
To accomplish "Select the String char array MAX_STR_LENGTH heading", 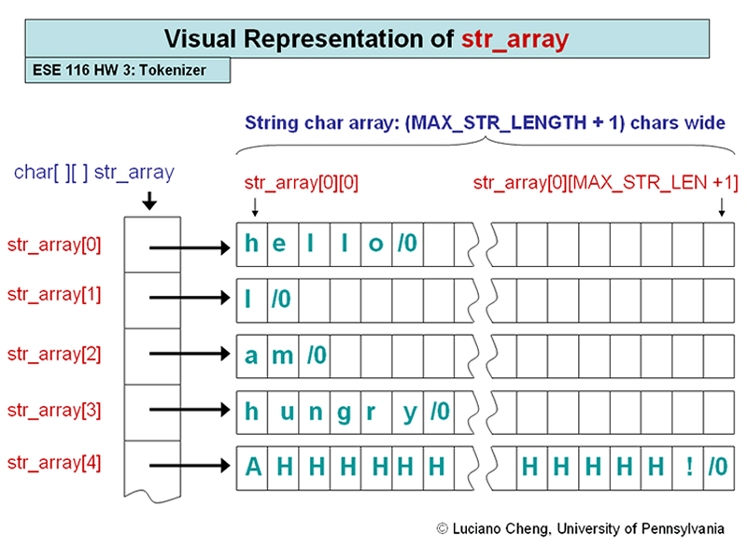I will pos(486,122).
